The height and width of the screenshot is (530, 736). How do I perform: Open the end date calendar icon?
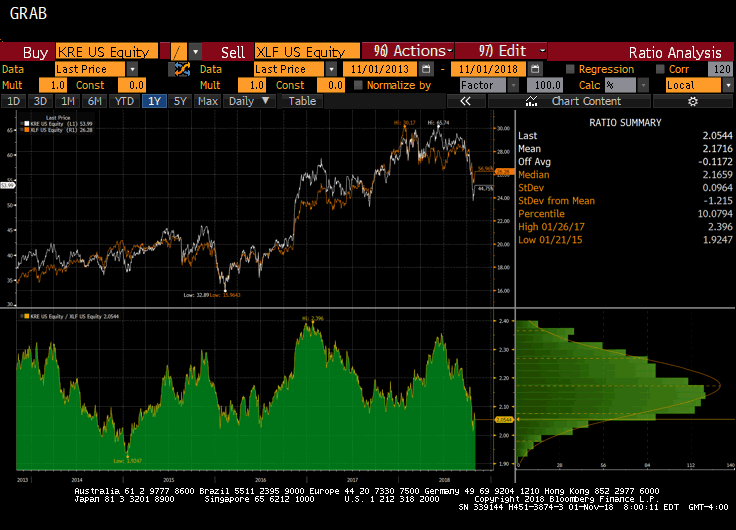[x=535, y=69]
